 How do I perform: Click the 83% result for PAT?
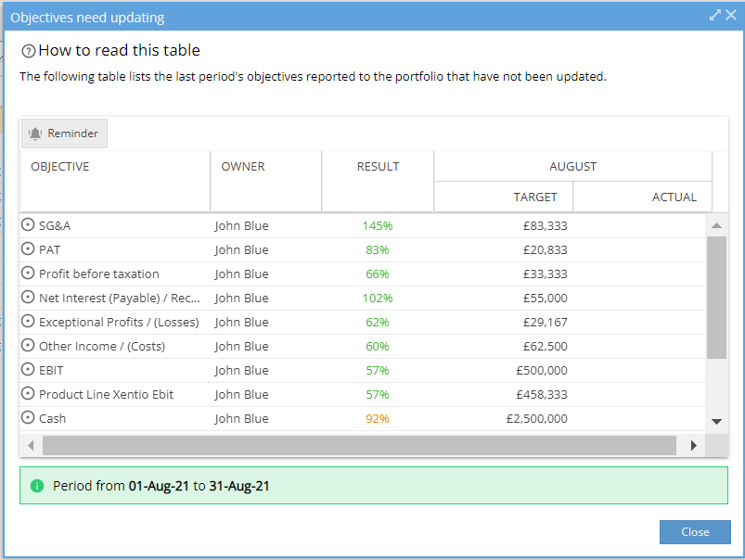378,249
